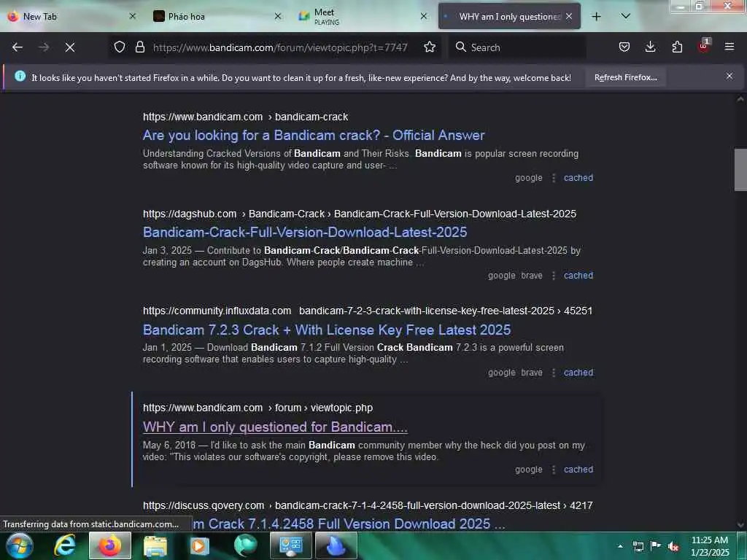The image size is (747, 560).
Task: Open cached link for influxdata result
Action: 578,373
